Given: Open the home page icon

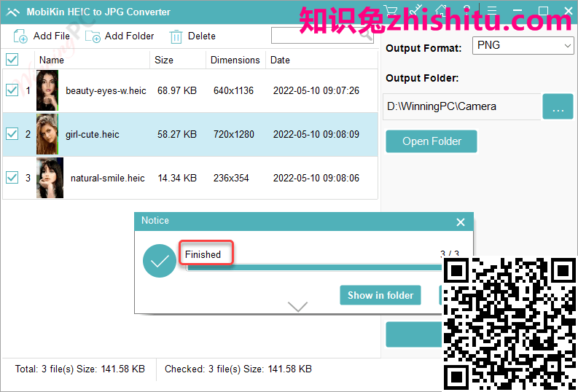Looking at the screenshot, I should pyautogui.click(x=441, y=11).
